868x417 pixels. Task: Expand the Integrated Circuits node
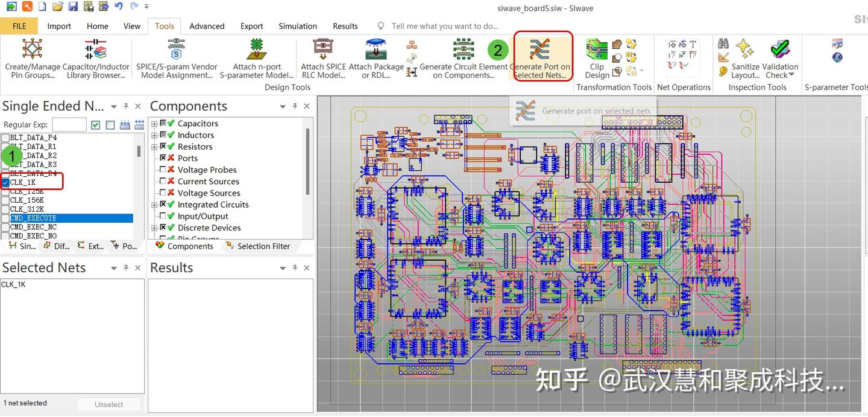pyautogui.click(x=154, y=205)
